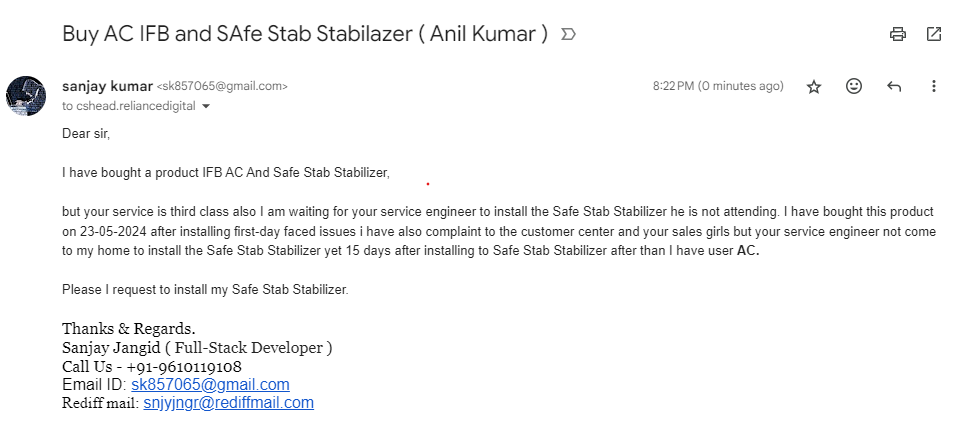Toggle the importance marker beside the subject
960x433 pixels.
(x=569, y=34)
